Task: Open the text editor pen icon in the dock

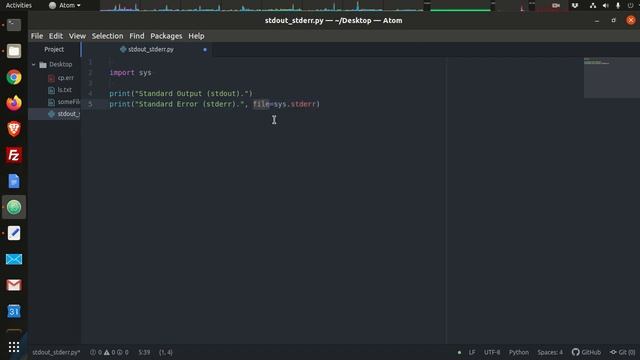Action: point(14,233)
